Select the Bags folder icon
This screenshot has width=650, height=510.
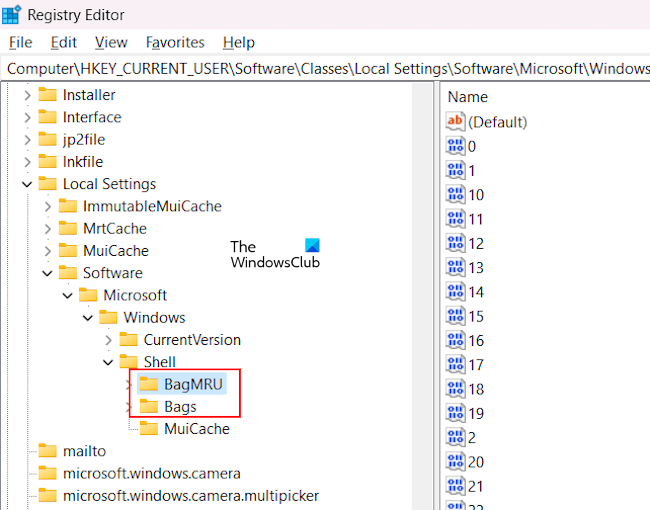coord(149,406)
